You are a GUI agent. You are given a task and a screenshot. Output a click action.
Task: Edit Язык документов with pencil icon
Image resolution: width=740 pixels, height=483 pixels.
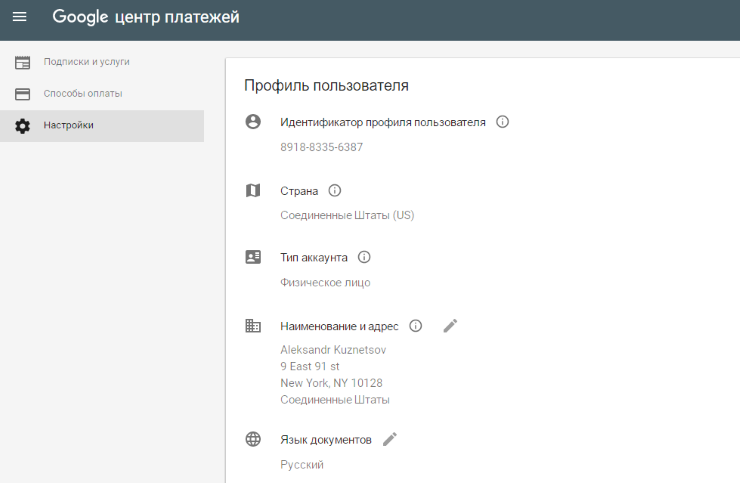[390, 439]
